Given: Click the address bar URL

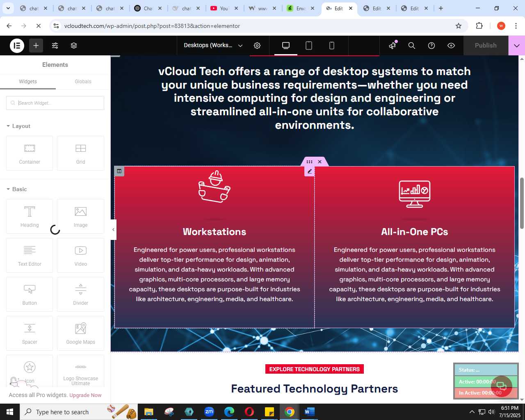Looking at the screenshot, I should [x=152, y=26].
